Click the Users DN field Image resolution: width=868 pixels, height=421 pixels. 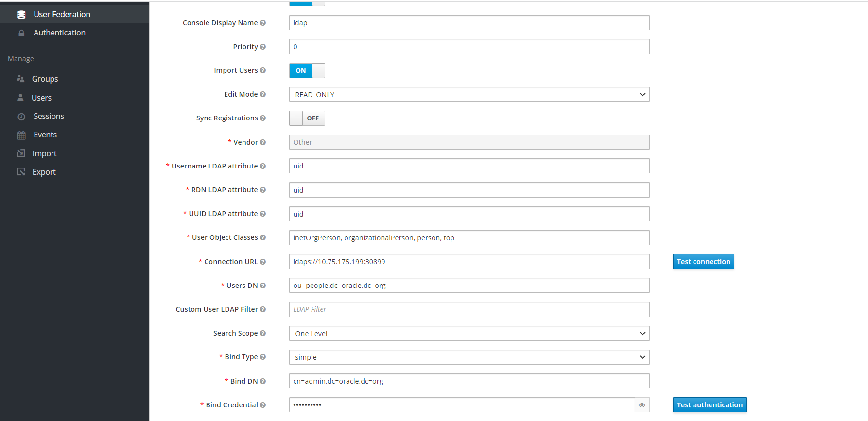point(469,286)
